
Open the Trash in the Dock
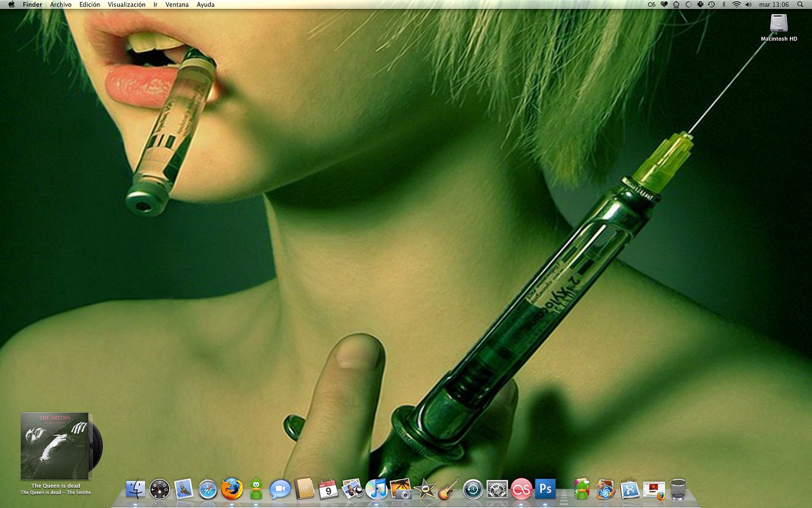[678, 490]
